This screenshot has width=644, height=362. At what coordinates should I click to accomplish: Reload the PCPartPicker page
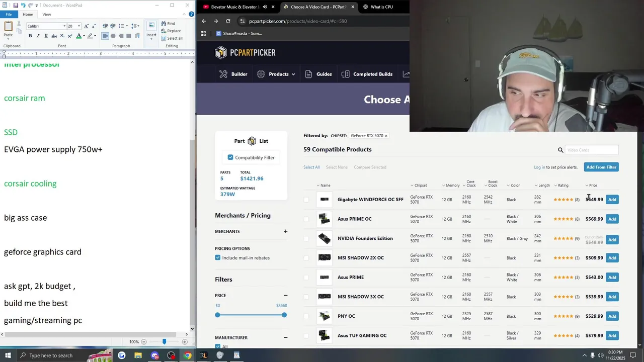click(228, 21)
